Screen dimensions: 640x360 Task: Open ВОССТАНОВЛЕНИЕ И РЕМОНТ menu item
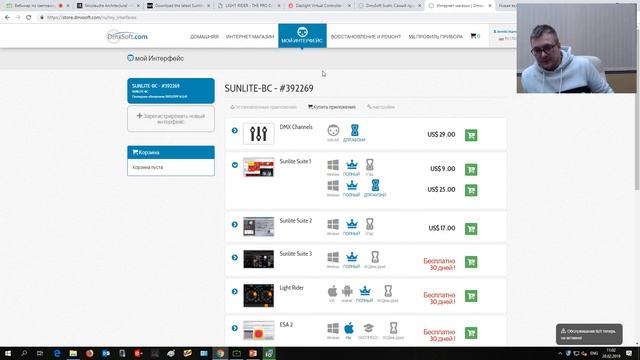pyautogui.click(x=366, y=37)
